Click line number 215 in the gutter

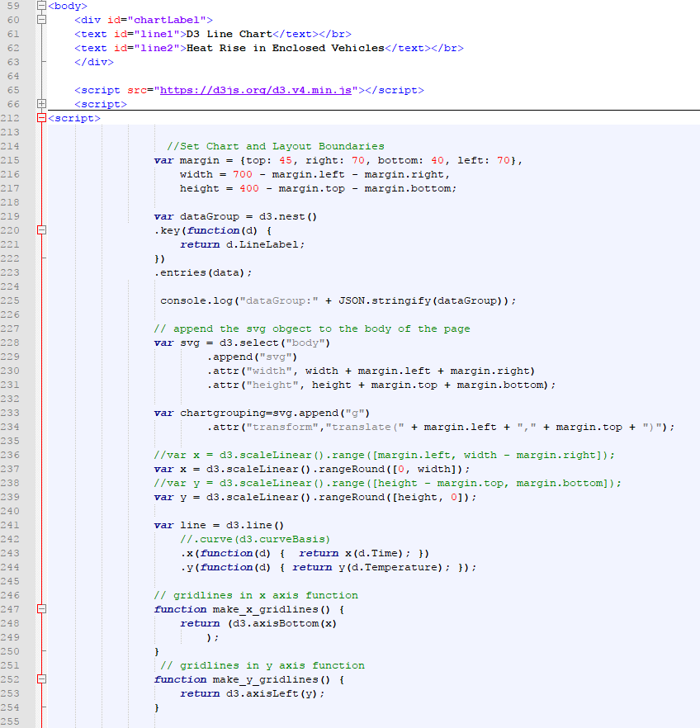pos(10,160)
